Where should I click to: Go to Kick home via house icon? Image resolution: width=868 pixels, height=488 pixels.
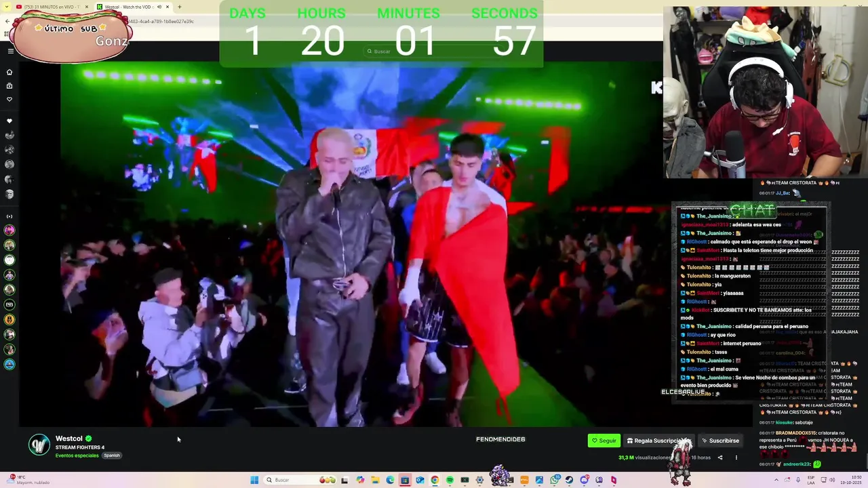pos(9,72)
